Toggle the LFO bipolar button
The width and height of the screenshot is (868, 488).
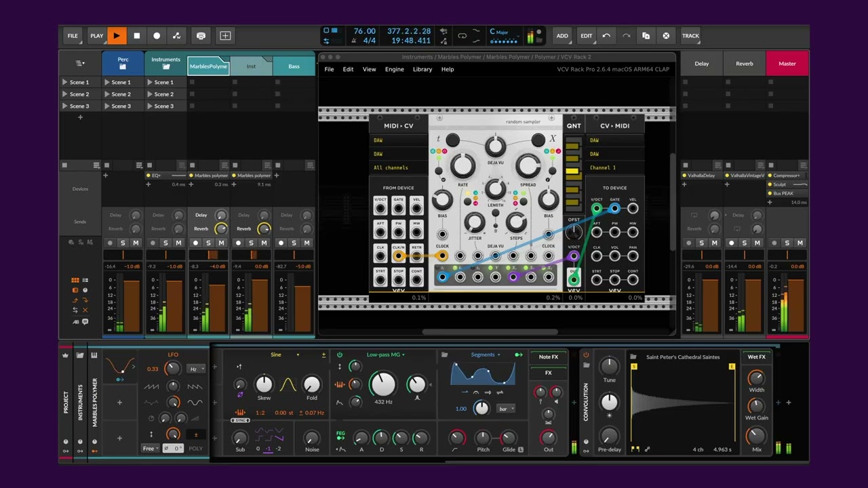(196, 434)
